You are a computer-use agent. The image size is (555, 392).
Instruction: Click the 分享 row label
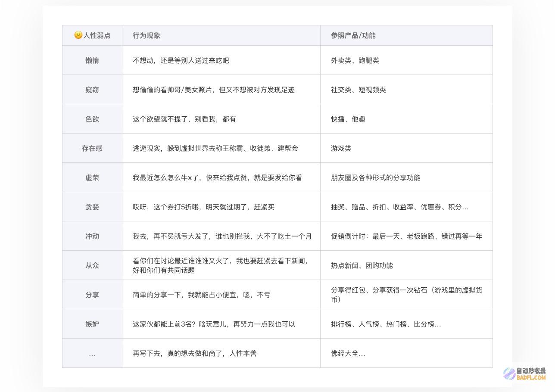point(92,295)
